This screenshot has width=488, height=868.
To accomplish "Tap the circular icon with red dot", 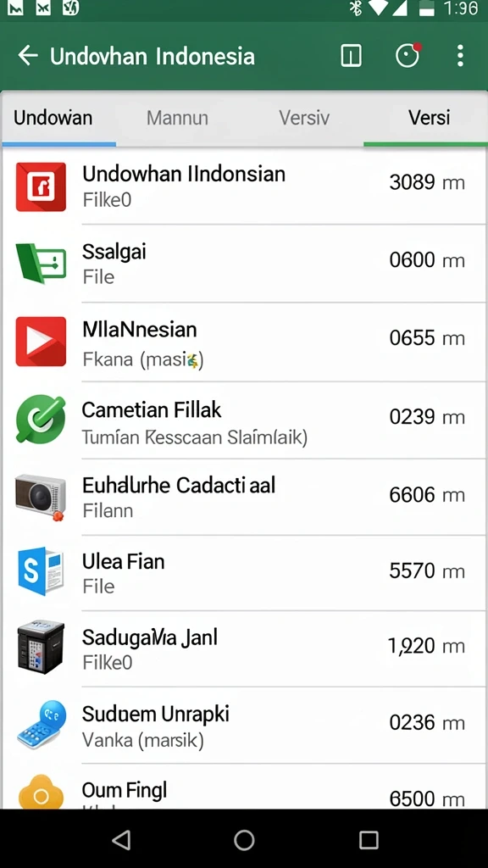I will [408, 55].
